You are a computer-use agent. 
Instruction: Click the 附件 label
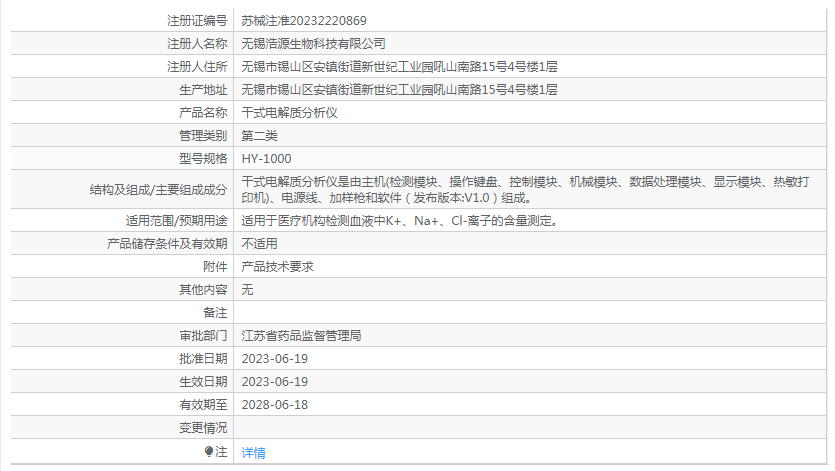tap(215, 266)
